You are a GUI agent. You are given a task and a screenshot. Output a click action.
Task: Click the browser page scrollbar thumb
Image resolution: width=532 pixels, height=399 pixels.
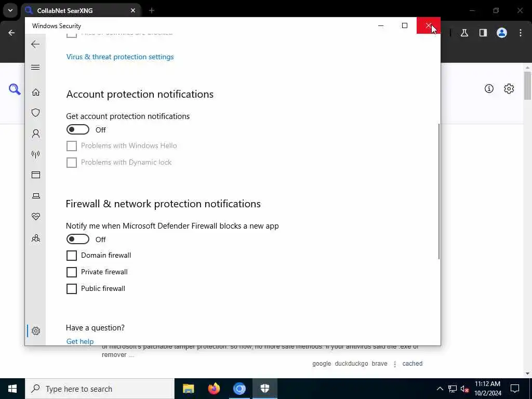pyautogui.click(x=527, y=86)
